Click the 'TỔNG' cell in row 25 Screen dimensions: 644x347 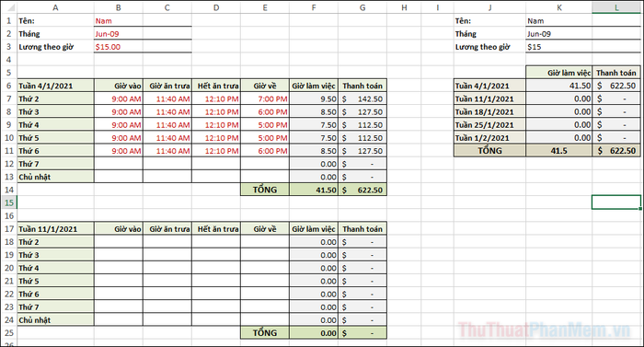point(265,332)
